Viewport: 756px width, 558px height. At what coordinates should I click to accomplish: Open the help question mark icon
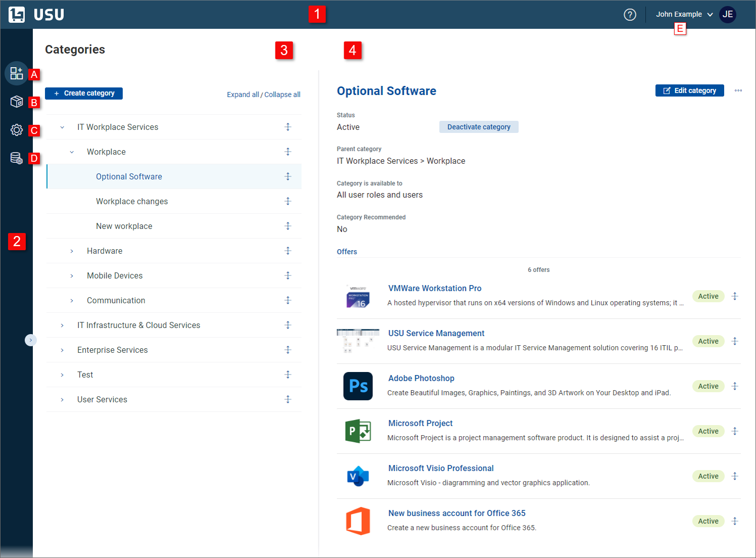tap(630, 15)
